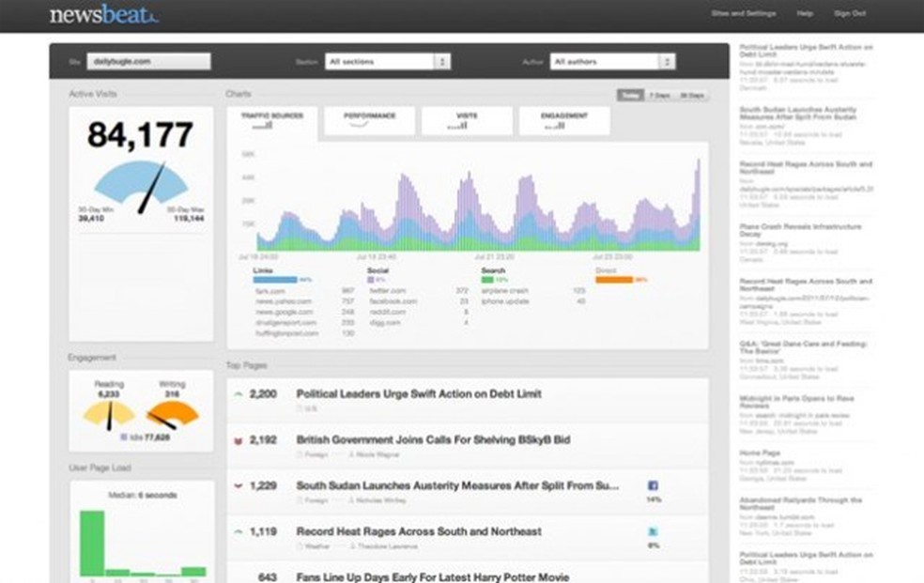Image resolution: width=924 pixels, height=583 pixels.
Task: Click the up-trend arrow next to 1,119
Action: click(x=239, y=531)
